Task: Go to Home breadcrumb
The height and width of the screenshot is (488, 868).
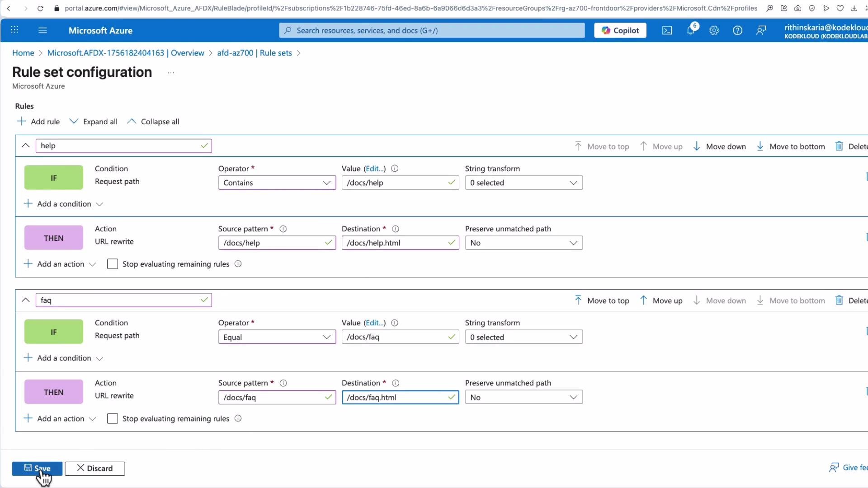Action: (x=23, y=53)
